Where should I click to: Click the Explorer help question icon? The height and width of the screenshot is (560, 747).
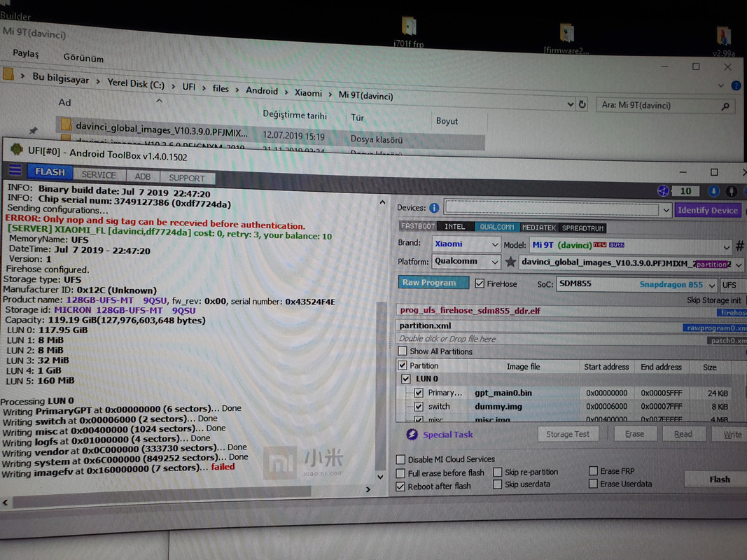pyautogui.click(x=736, y=85)
